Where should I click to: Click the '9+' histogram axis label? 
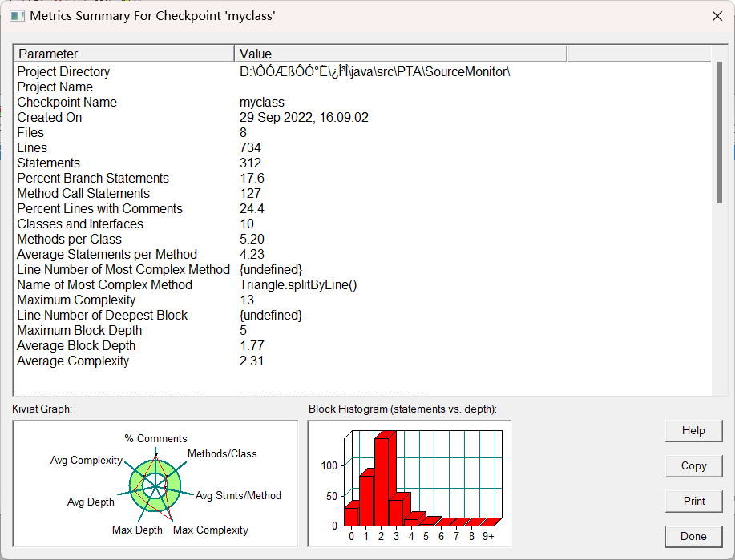488,536
